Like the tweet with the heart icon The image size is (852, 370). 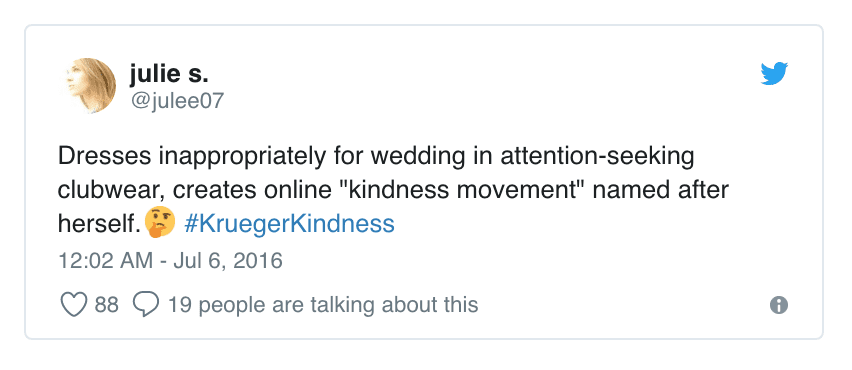(x=73, y=305)
